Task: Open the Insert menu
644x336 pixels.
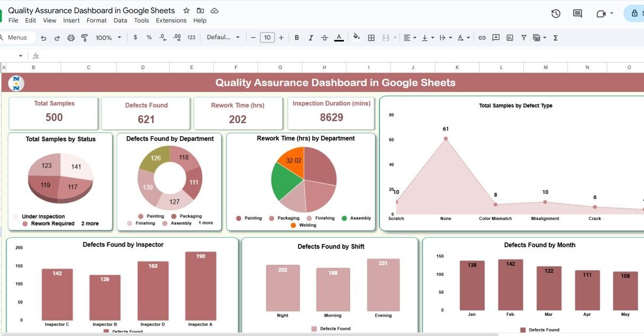Action: click(x=71, y=21)
